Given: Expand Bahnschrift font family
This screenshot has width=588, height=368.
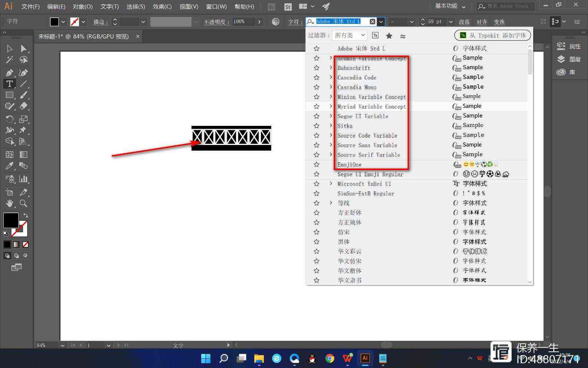Looking at the screenshot, I should click(331, 67).
